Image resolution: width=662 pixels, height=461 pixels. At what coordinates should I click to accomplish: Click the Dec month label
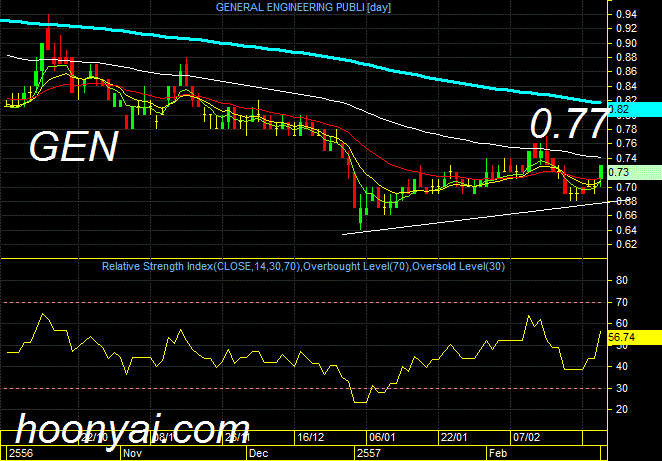coord(258,453)
